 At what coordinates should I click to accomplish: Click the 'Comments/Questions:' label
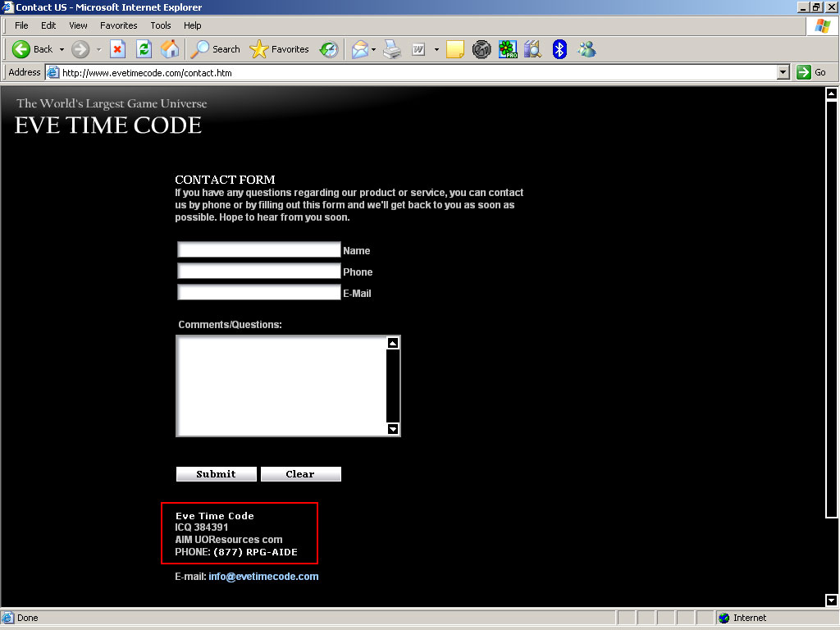click(x=230, y=325)
